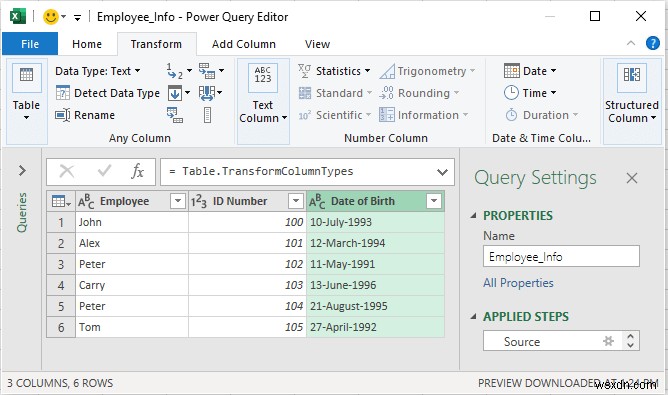Select row number 3 header

(61, 264)
